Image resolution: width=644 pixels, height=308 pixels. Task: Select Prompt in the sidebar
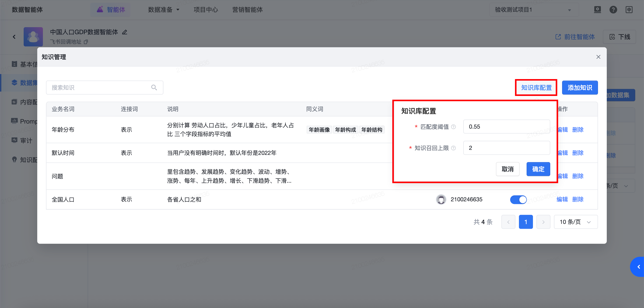click(x=25, y=121)
